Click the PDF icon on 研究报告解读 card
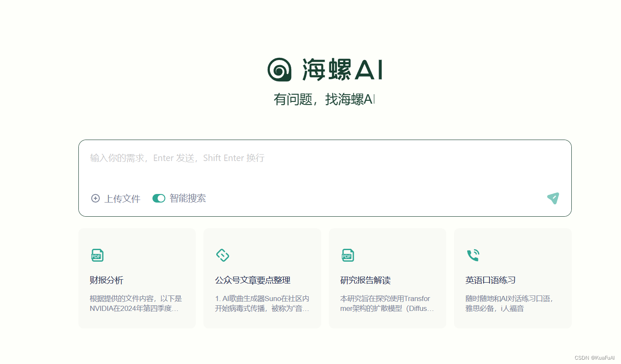This screenshot has width=621, height=364. coord(348,255)
